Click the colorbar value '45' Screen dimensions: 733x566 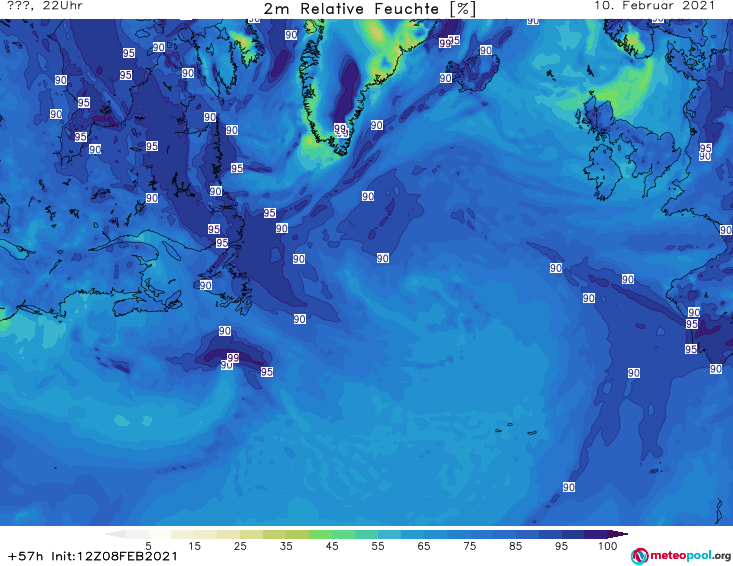(332, 546)
